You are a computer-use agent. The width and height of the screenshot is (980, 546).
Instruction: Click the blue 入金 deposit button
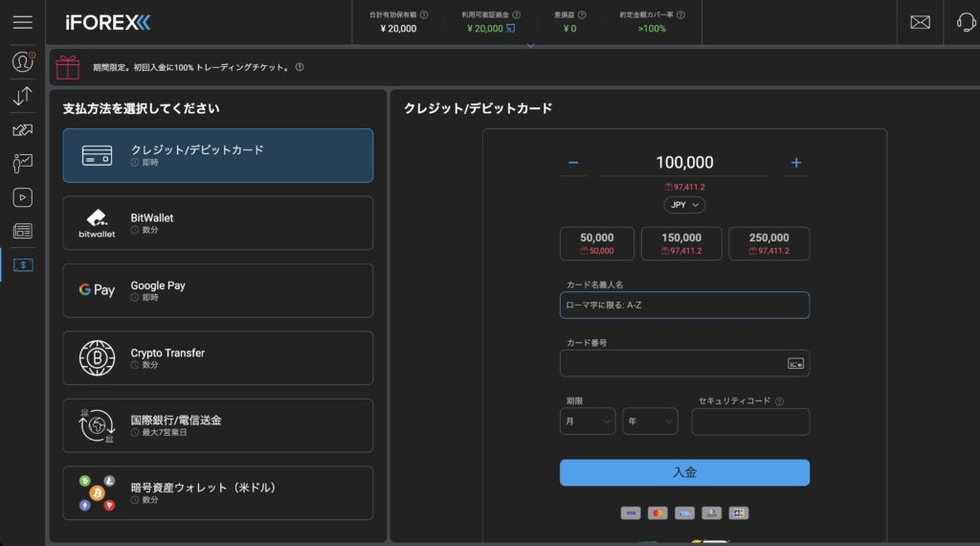coord(684,473)
